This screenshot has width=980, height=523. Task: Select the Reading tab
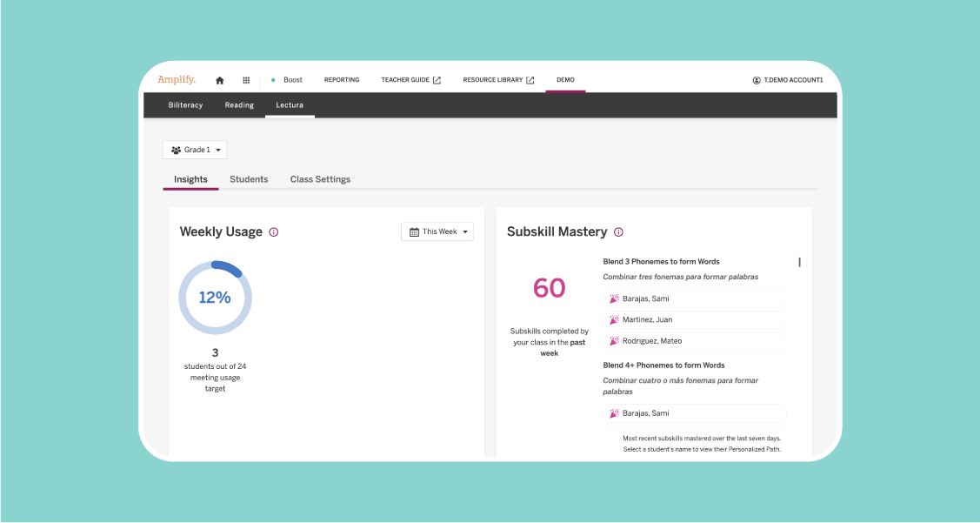click(x=239, y=105)
